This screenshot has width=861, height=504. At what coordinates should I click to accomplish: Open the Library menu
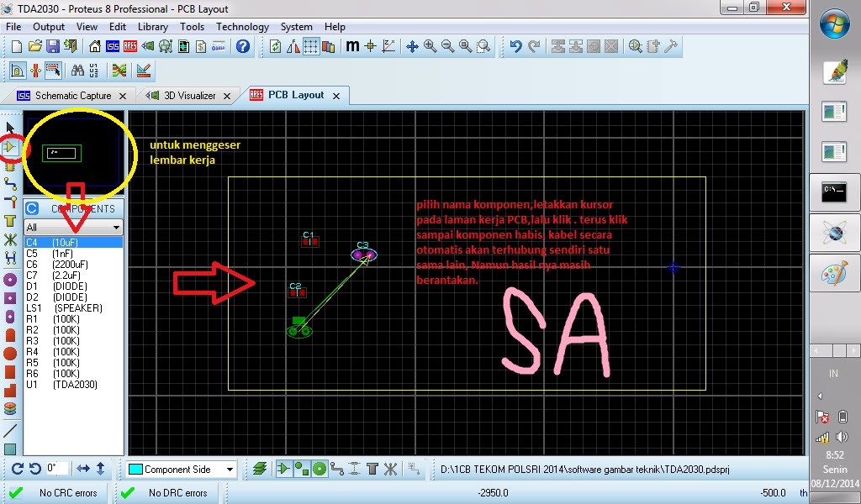153,27
